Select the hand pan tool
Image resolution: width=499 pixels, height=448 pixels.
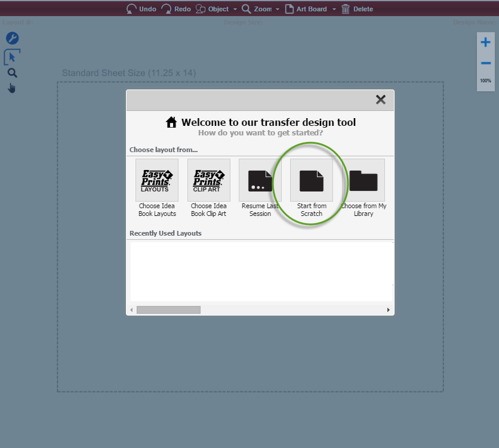pos(11,88)
